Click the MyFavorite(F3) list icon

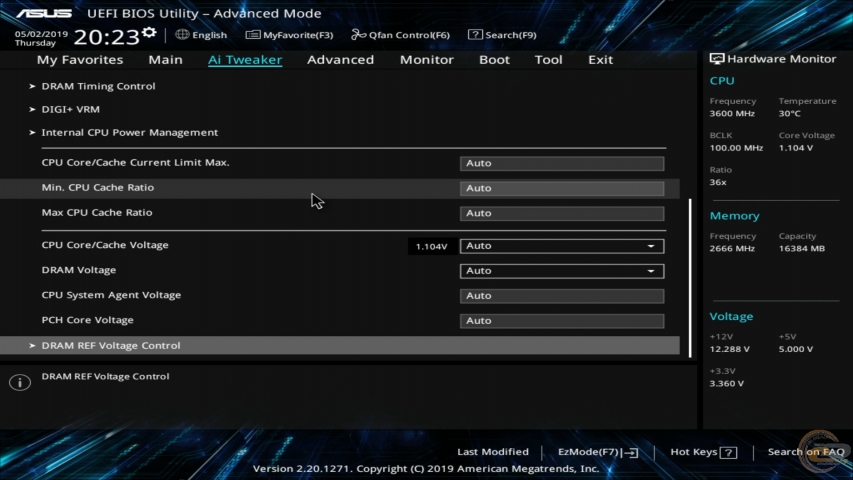coord(252,35)
